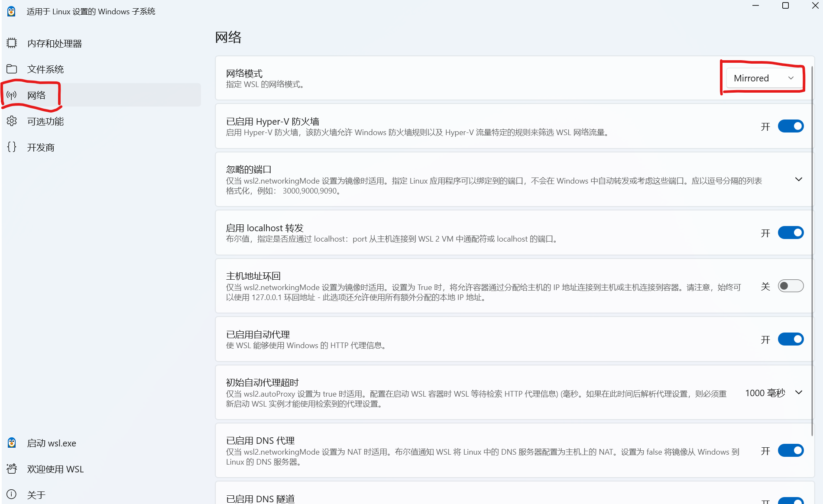The height and width of the screenshot is (504, 823).
Task: Click 已启用 DNS 代理 title text
Action: click(x=260, y=441)
